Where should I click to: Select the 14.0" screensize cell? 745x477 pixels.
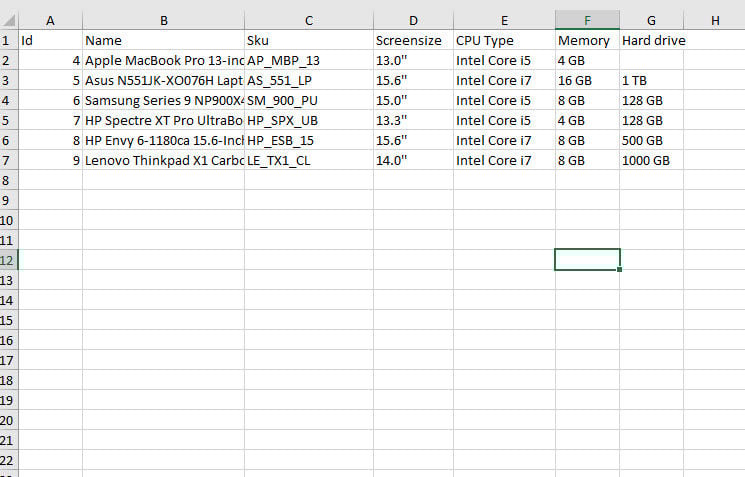click(413, 160)
